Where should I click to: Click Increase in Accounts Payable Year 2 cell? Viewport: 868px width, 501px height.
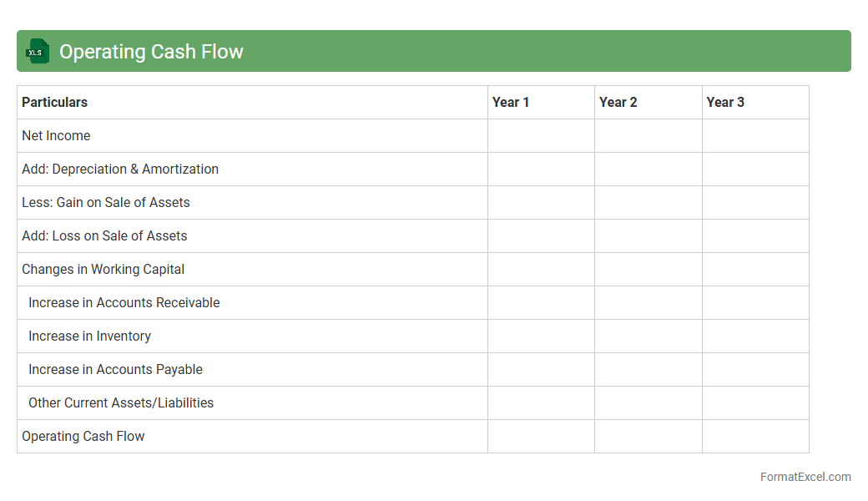648,369
